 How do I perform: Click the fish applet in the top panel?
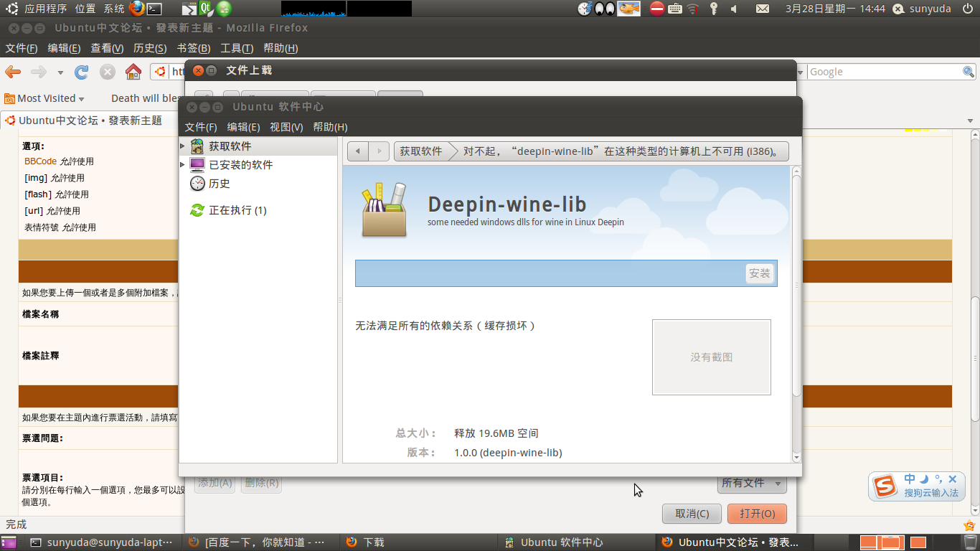tap(629, 9)
